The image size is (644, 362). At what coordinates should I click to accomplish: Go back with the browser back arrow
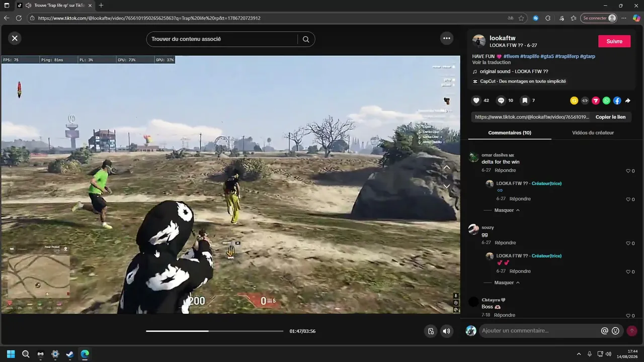7,18
